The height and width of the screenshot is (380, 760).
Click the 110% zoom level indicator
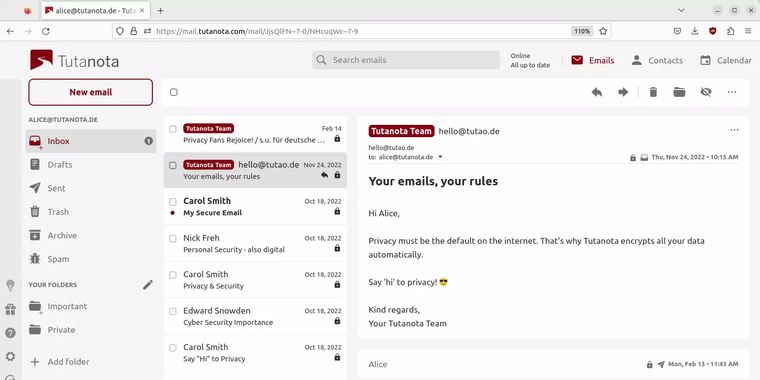point(582,31)
